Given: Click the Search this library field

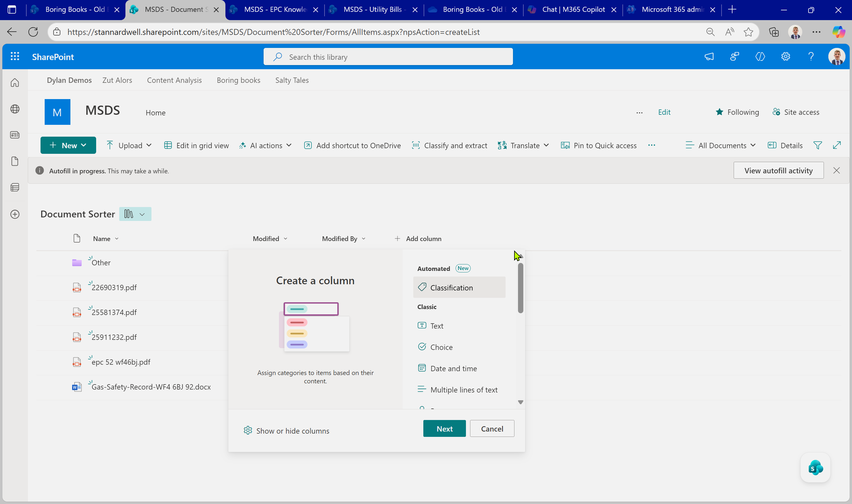Looking at the screenshot, I should tap(388, 57).
